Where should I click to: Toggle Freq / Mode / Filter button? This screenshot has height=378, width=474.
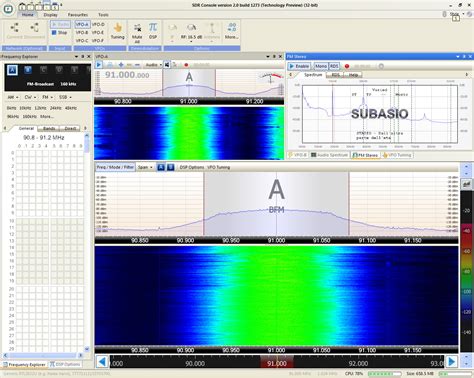115,167
